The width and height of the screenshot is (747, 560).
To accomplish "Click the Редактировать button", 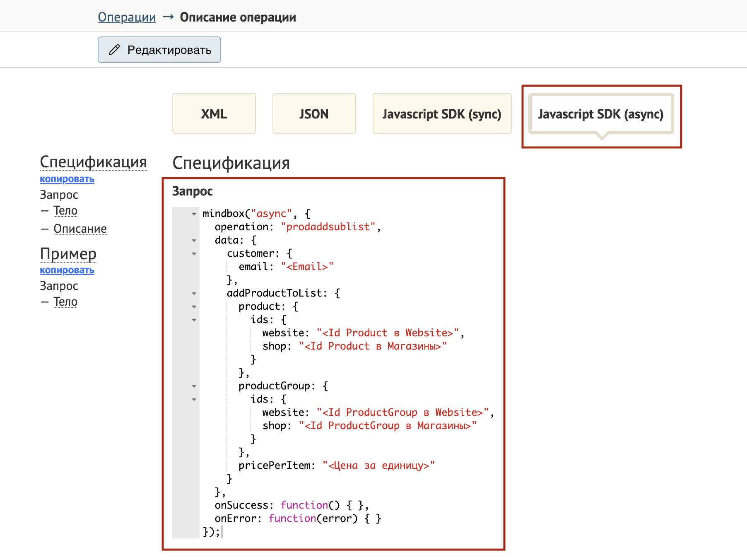I will (x=159, y=50).
